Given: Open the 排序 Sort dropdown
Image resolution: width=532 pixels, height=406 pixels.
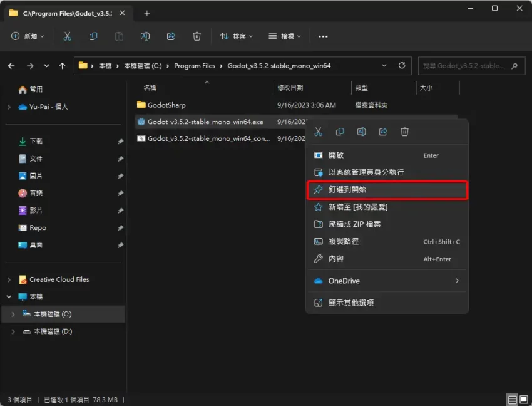Looking at the screenshot, I should [x=236, y=36].
